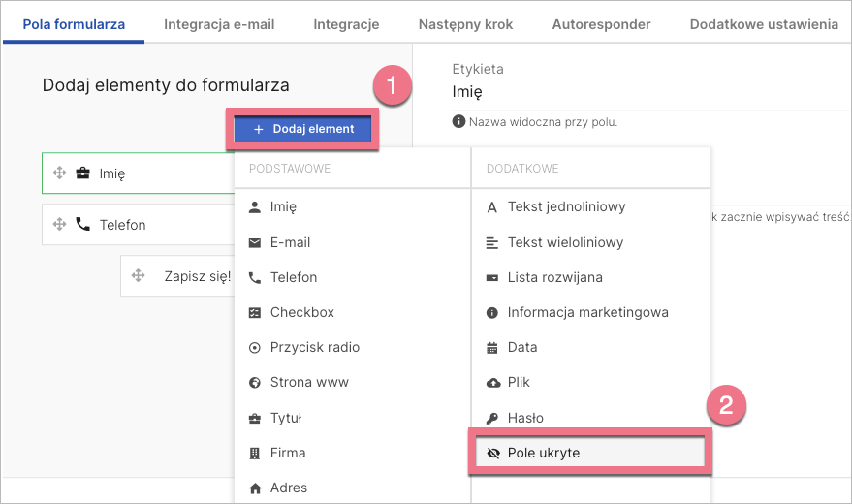Click the phone icon in Telefon field row
Image resolution: width=852 pixels, height=504 pixels.
point(82,224)
